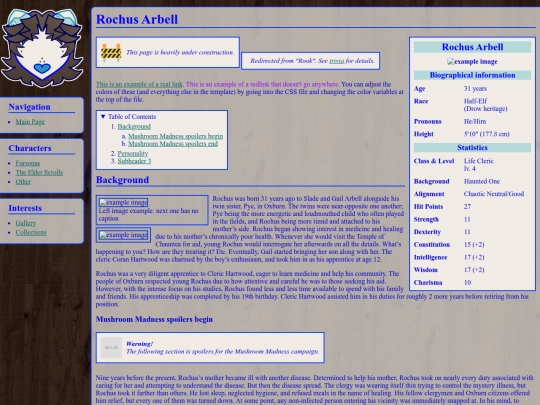Viewport: 540px width, 405px height.
Task: Click the Wisdom label
Action: (426, 270)
